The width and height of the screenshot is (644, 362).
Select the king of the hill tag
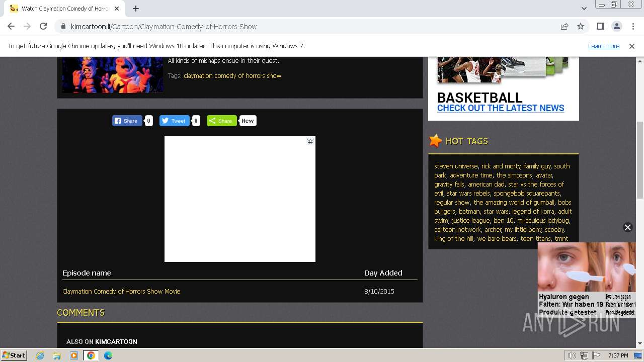pos(454,239)
